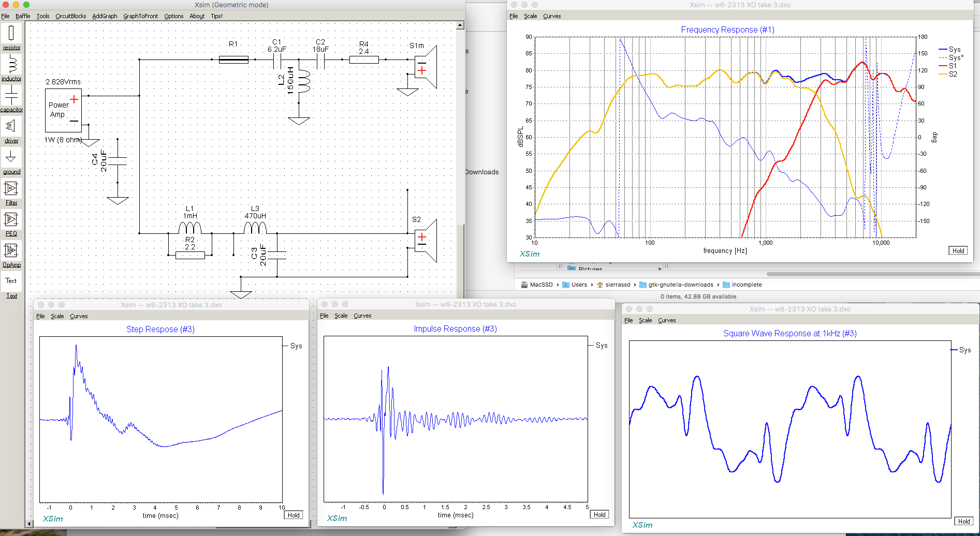The width and height of the screenshot is (980, 536).
Task: Click the Power Amp source block
Action: pyautogui.click(x=63, y=110)
